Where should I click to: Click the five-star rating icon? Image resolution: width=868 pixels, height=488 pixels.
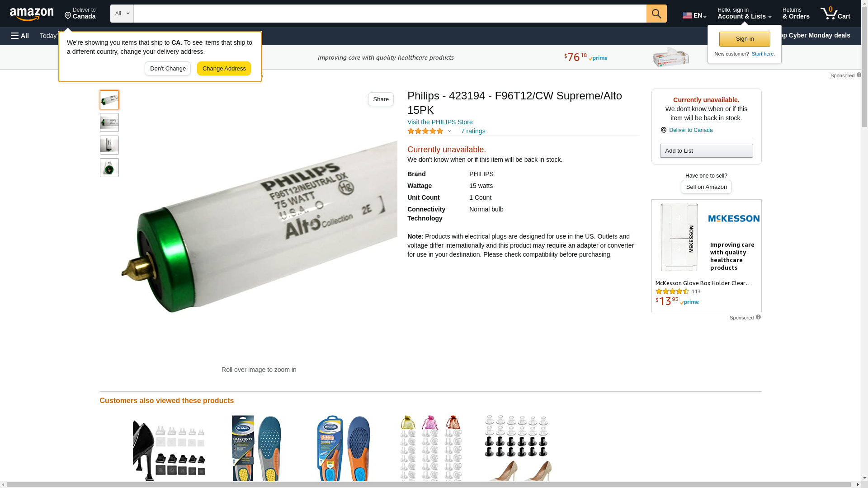[x=425, y=131]
